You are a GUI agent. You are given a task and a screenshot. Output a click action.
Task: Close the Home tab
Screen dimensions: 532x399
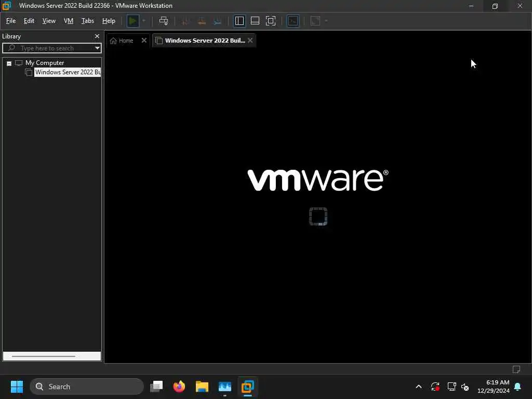(x=144, y=41)
